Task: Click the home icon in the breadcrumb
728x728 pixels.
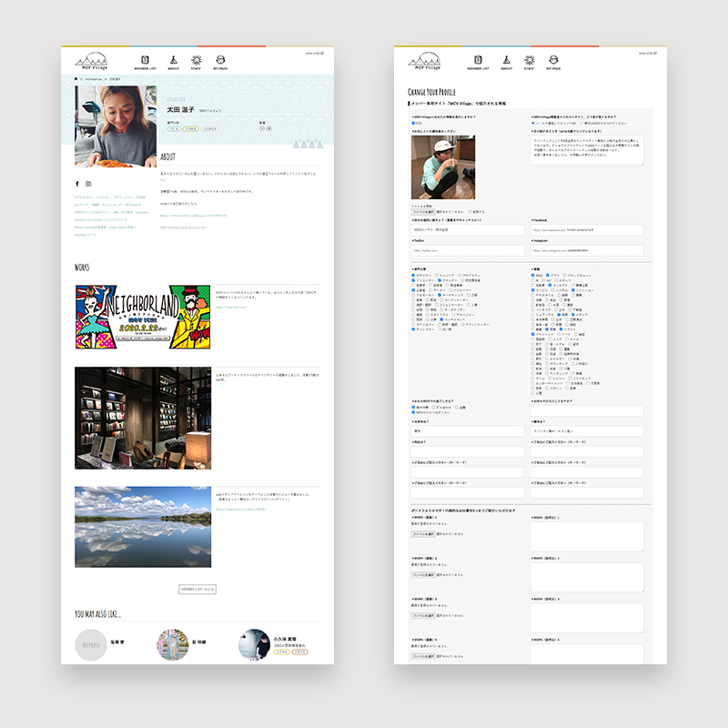Action: point(76,79)
